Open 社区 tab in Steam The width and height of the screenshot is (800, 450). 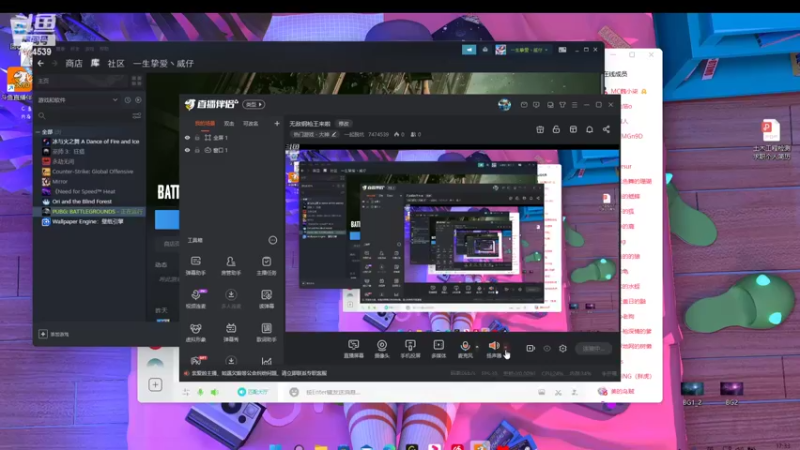pos(116,63)
